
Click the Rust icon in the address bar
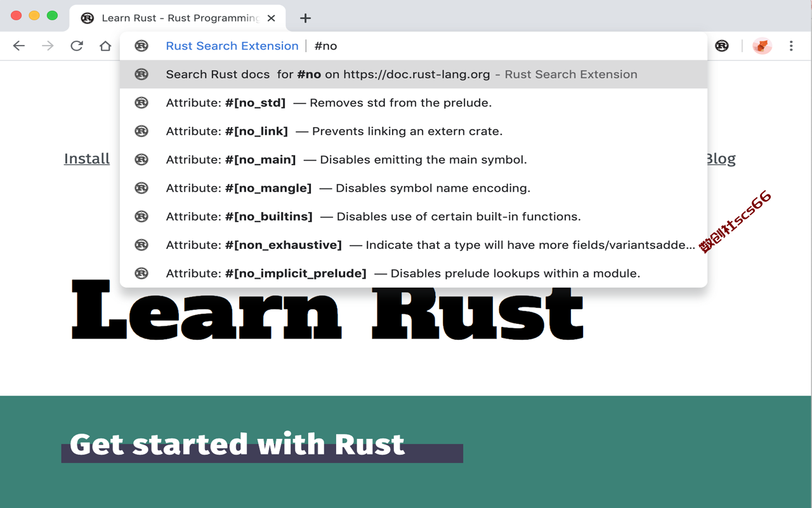point(141,46)
